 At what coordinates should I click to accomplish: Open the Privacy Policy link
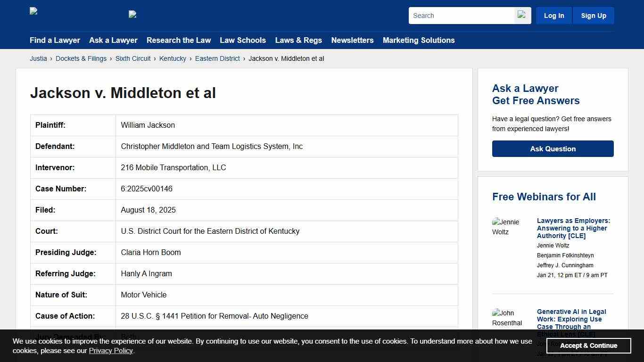pyautogui.click(x=111, y=350)
